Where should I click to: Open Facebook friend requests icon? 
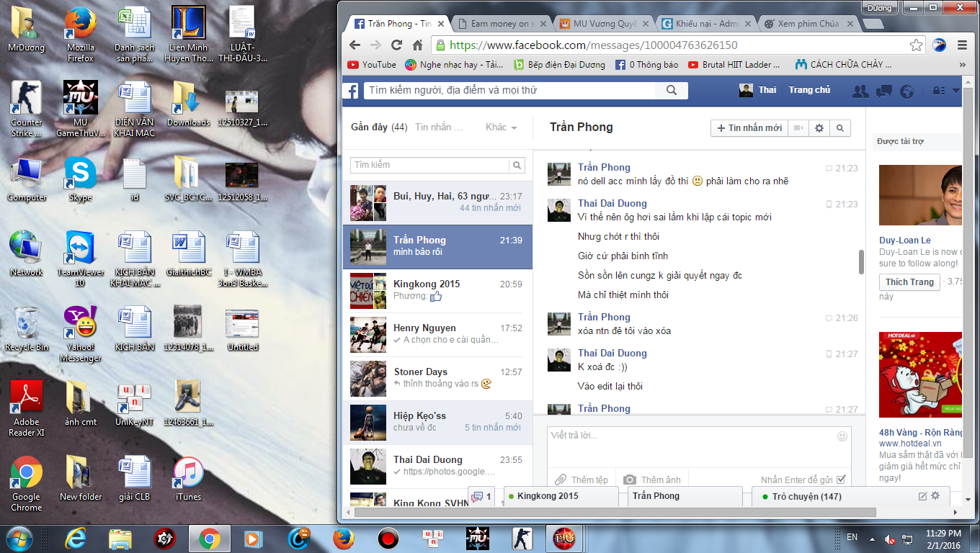[x=860, y=91]
